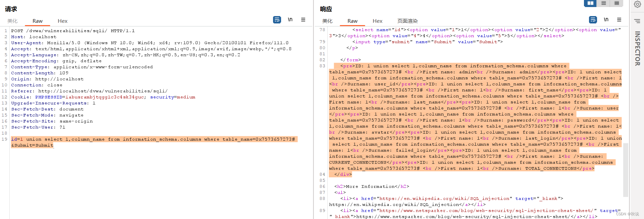Click the PHPSESSID cookie value
This screenshot has width=644, height=219.
[x=105, y=97]
